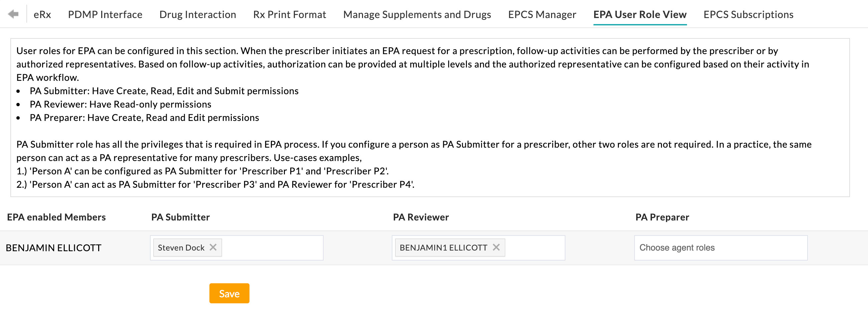The image size is (868, 311).
Task: Open the EPCS Subscriptions tab
Action: (x=748, y=14)
